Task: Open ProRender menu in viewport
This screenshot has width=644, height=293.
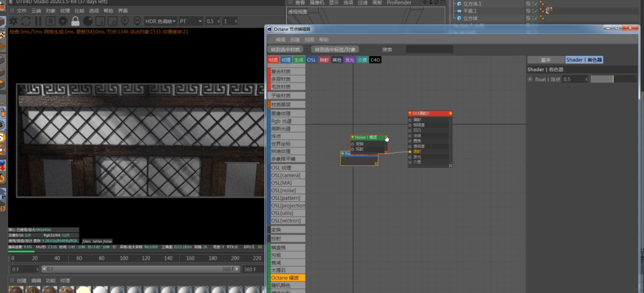Action: (x=398, y=3)
